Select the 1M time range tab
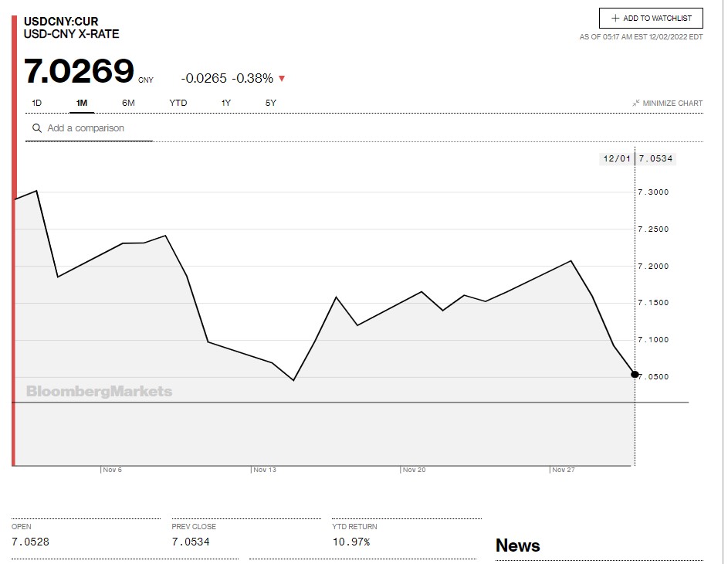Image resolution: width=728 pixels, height=564 pixels. [82, 103]
